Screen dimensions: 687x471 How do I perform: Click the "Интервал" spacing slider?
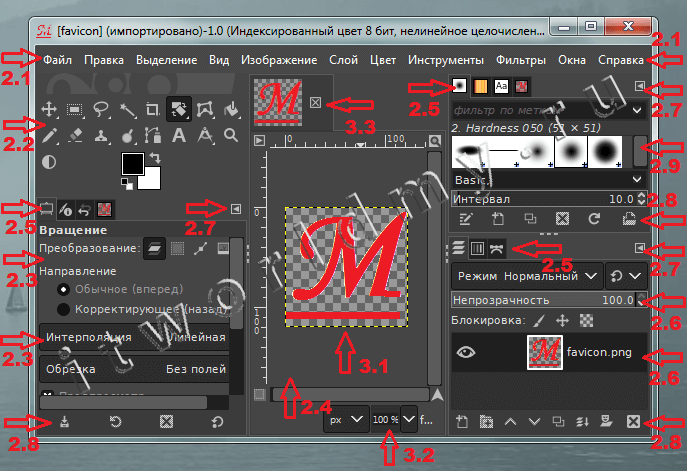point(543,199)
